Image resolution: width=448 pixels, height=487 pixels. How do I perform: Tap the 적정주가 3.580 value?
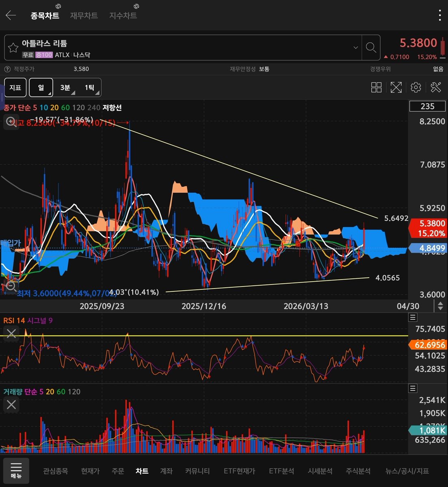click(81, 69)
